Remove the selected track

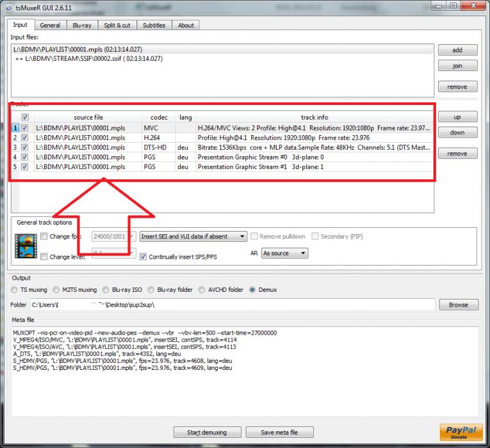[457, 154]
